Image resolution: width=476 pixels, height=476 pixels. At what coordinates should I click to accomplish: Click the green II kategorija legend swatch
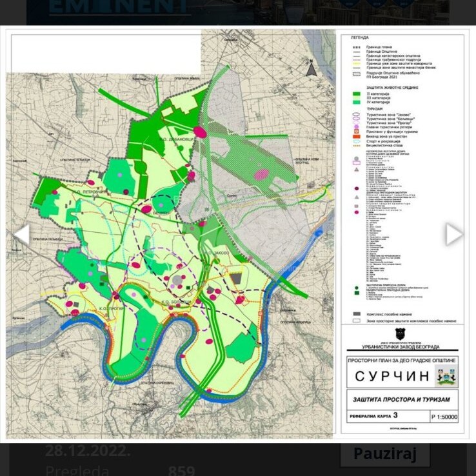click(x=357, y=94)
